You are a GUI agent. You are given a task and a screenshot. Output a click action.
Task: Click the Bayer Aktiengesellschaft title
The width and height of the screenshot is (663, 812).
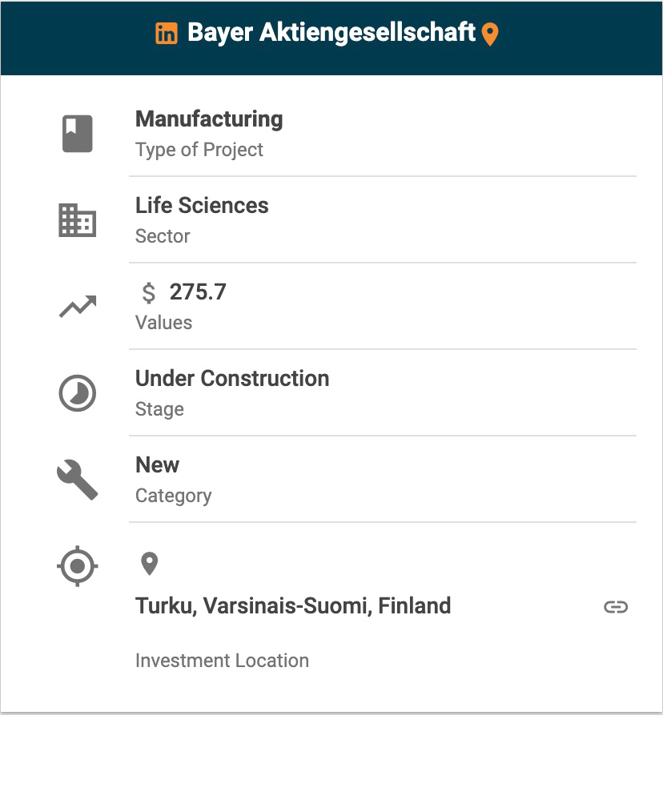(331, 33)
